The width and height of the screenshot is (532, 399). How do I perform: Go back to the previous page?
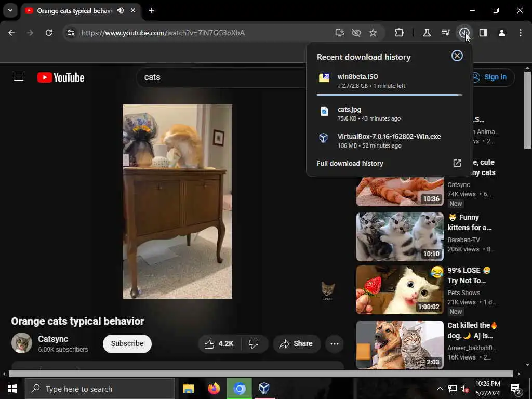point(11,33)
